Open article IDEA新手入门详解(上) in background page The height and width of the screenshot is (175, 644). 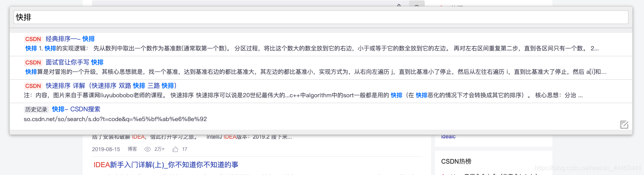pyautogui.click(x=166, y=165)
